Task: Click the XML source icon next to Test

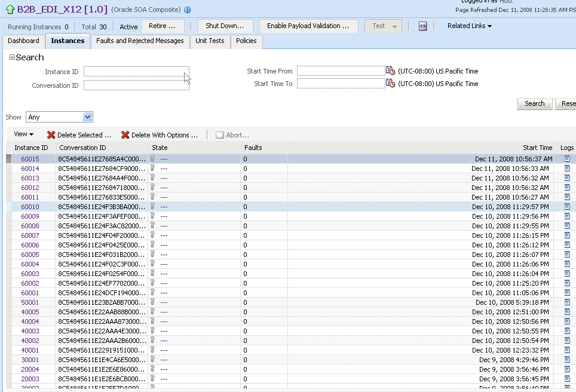Action: 423,26
